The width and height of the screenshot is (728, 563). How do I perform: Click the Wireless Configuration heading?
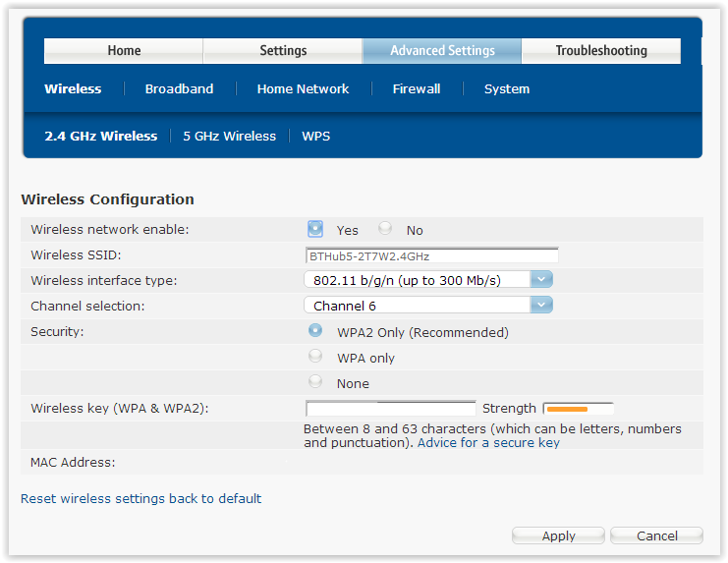[x=108, y=199]
